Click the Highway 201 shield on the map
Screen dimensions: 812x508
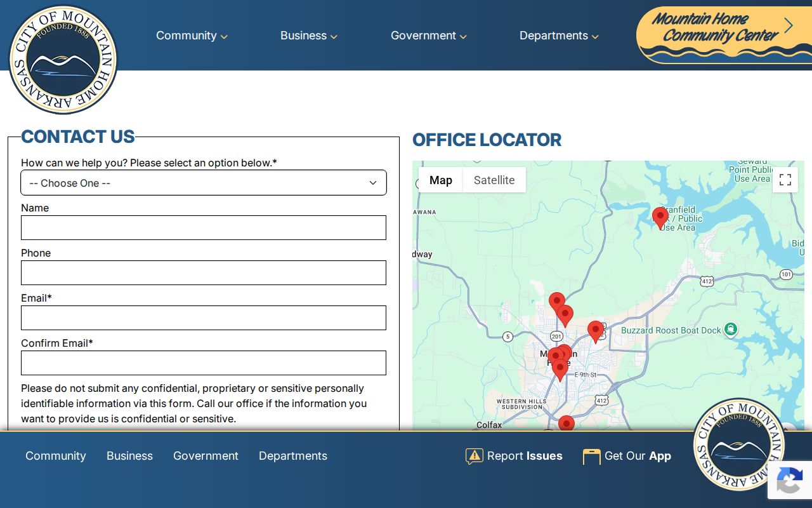click(x=556, y=336)
